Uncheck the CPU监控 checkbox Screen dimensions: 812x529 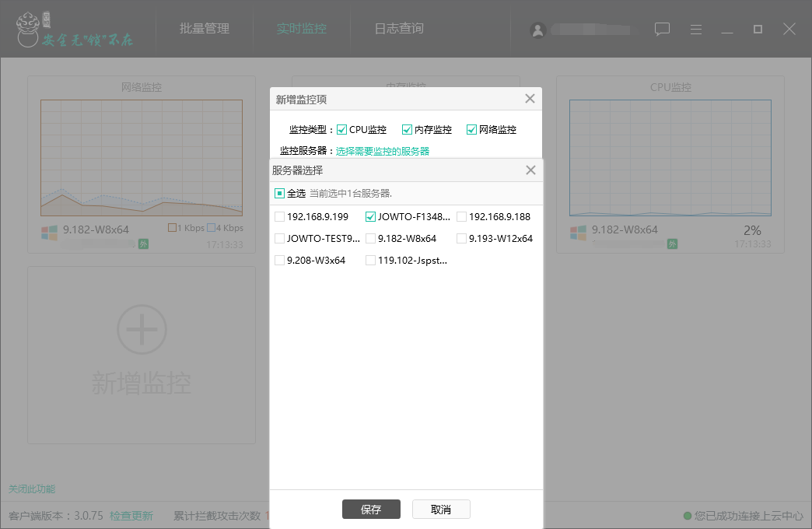click(x=341, y=129)
